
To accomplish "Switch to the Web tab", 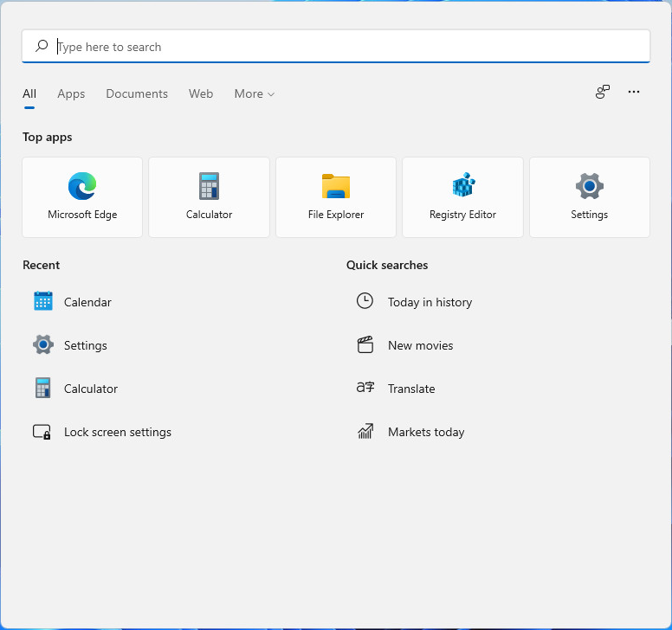I will point(201,93).
